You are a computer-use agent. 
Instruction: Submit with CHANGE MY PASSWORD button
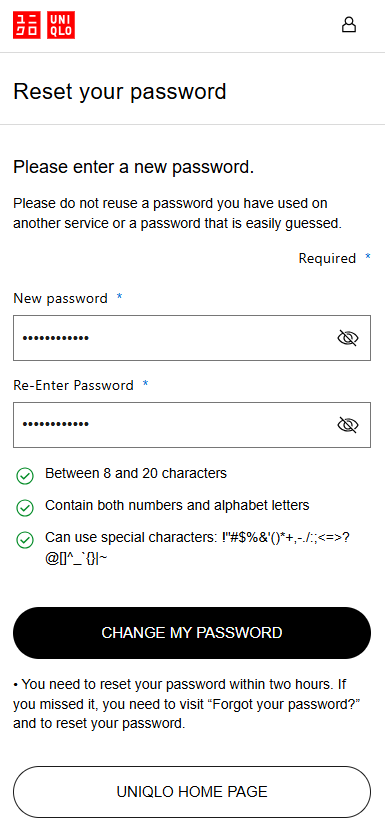pyautogui.click(x=191, y=633)
